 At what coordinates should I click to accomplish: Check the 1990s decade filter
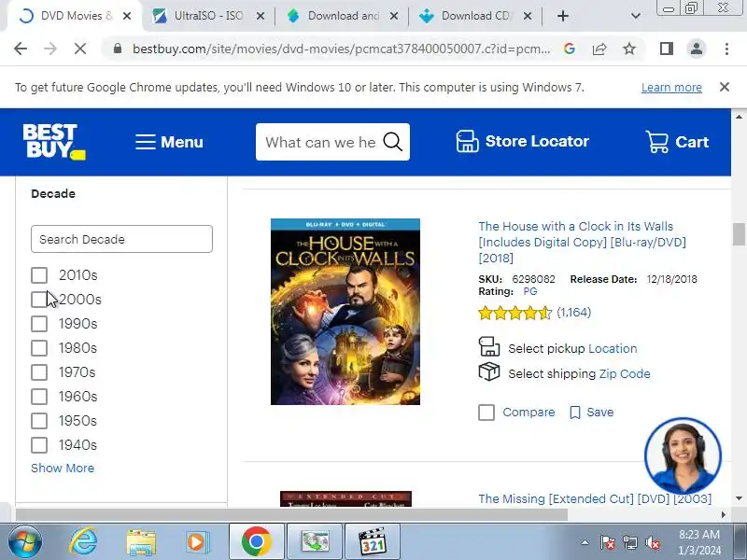point(39,324)
